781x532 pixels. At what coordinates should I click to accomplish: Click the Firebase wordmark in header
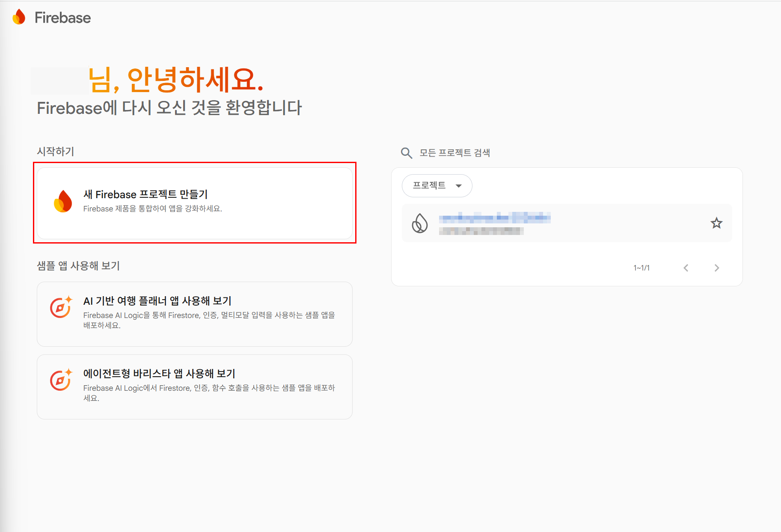[62, 18]
